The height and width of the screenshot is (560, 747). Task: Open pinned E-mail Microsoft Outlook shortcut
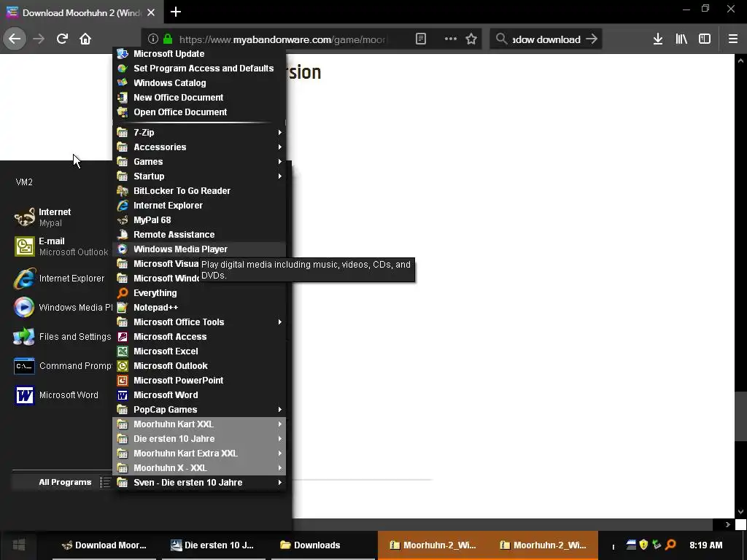point(62,246)
